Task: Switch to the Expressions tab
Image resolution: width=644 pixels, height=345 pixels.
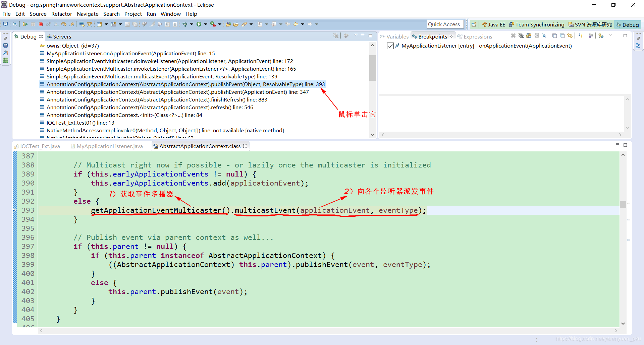Action: (475, 37)
